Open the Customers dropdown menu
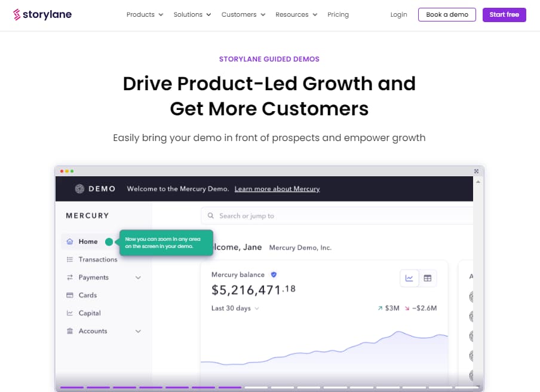Image resolution: width=540 pixels, height=392 pixels. (243, 14)
